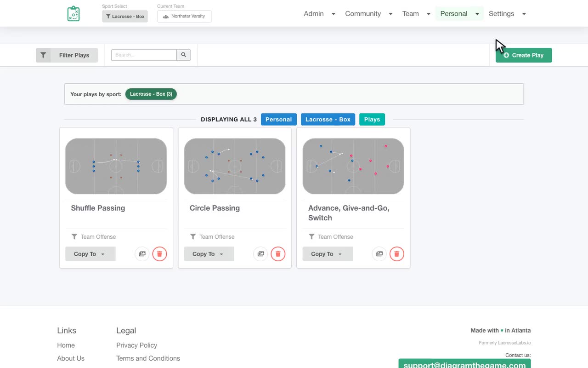Expand the Community menu arrow
This screenshot has width=588, height=368.
click(390, 14)
